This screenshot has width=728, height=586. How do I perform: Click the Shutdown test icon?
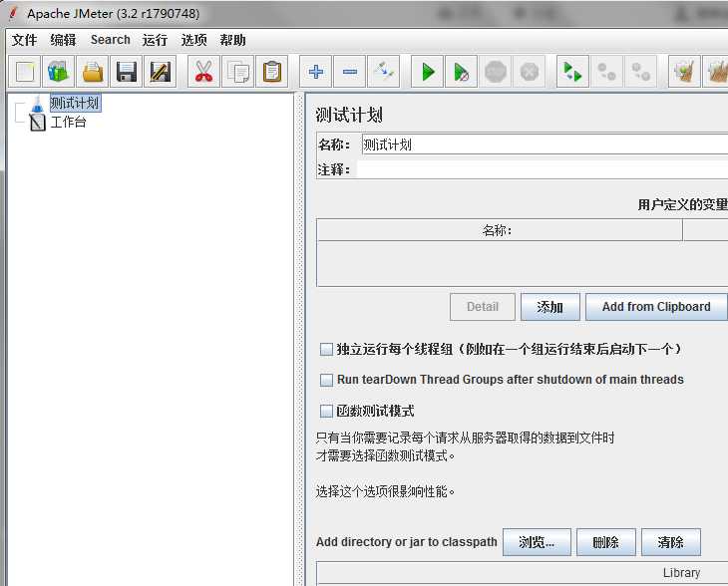(530, 72)
